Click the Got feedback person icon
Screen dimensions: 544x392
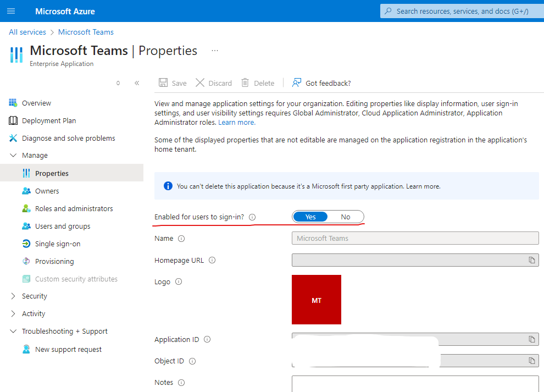[x=296, y=82]
